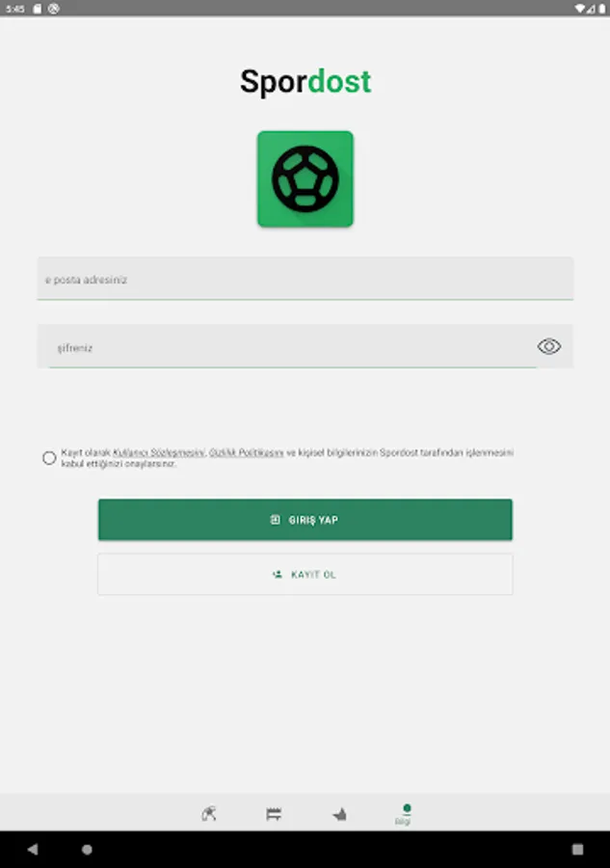Viewport: 610px width, 868px height.
Task: Tap the Spordost title text
Action: 305,82
